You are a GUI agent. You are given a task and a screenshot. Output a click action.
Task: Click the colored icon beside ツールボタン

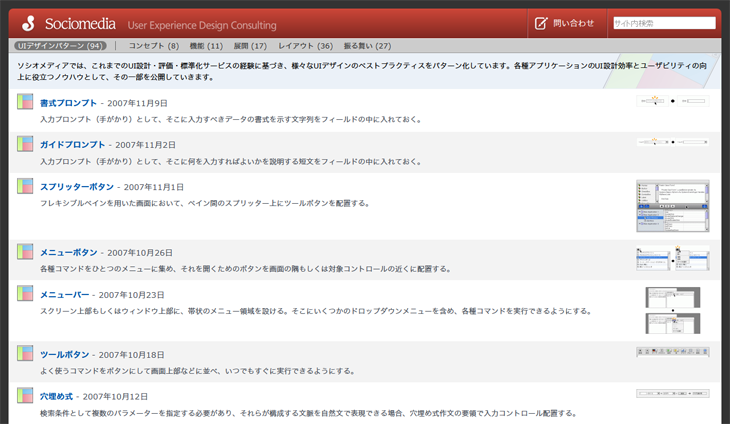(26, 354)
